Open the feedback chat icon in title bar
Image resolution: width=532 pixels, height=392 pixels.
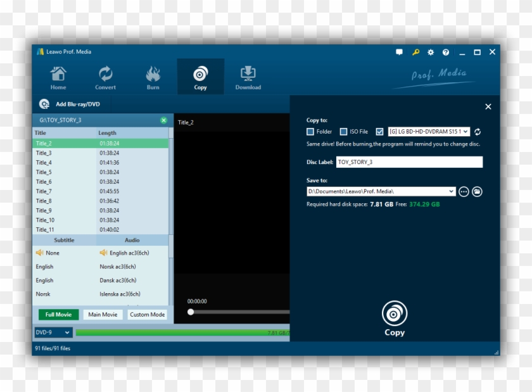click(x=400, y=52)
